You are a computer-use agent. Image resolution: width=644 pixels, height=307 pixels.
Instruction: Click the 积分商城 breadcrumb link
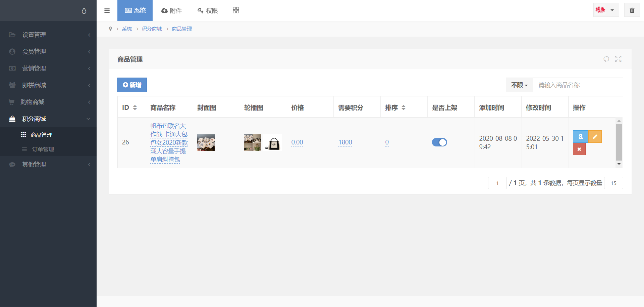152,29
